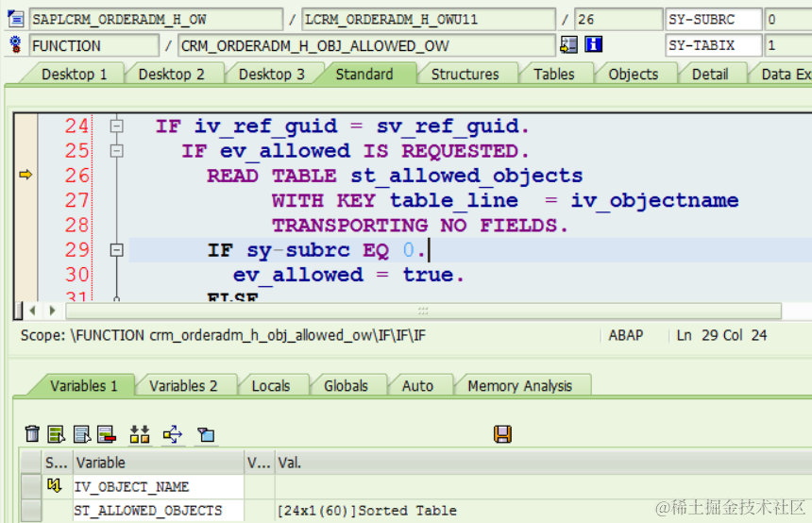The width and height of the screenshot is (812, 523).
Task: Click 'READ TABLE st_allowed_objects' code line
Action: click(395, 176)
